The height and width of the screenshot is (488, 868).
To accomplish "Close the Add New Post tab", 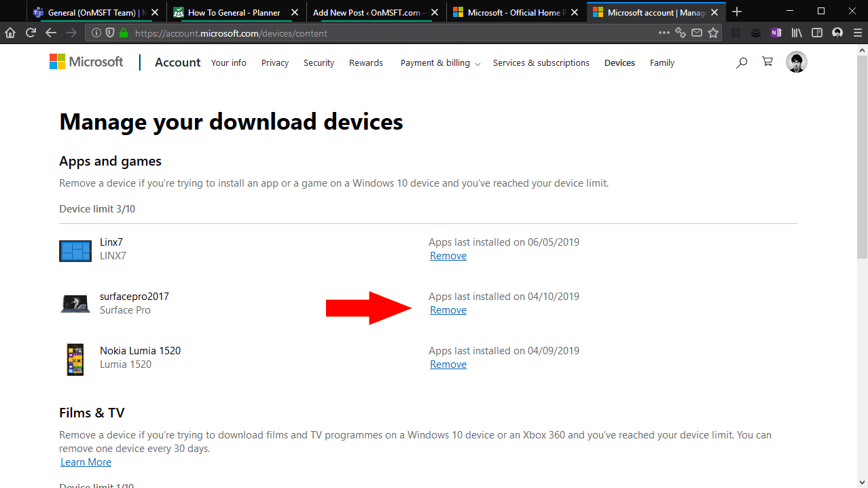I will (434, 12).
